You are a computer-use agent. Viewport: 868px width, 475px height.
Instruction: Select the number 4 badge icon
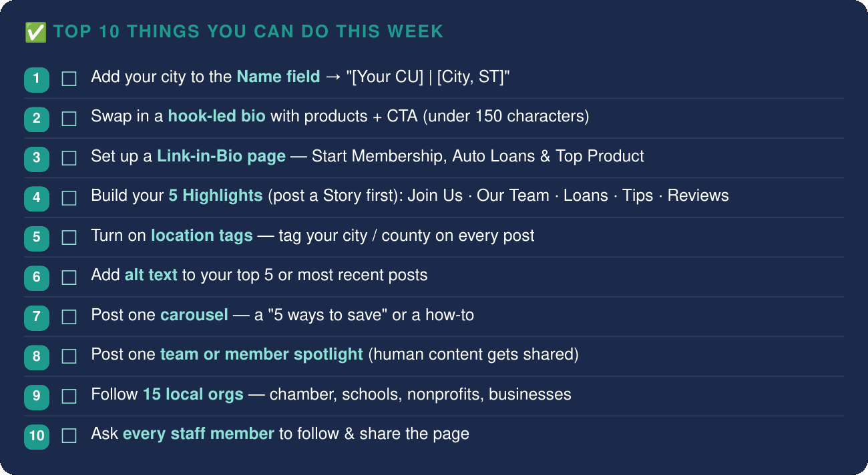coord(37,198)
